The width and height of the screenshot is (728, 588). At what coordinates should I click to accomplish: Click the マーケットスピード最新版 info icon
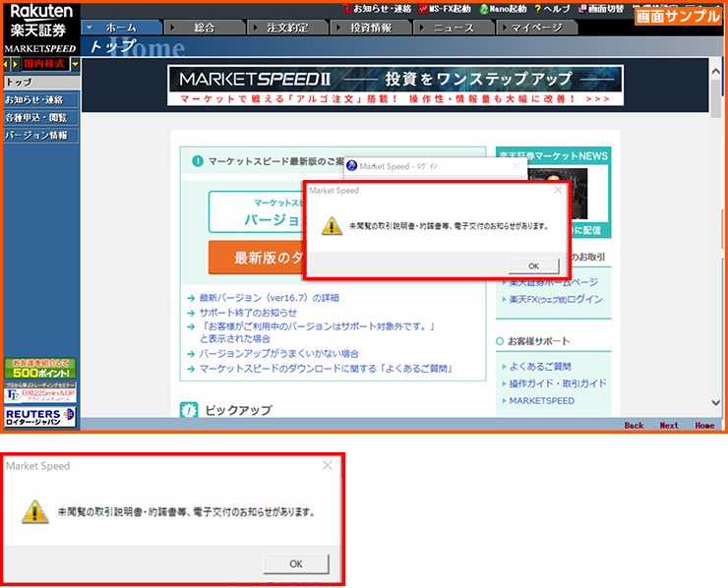(x=198, y=161)
